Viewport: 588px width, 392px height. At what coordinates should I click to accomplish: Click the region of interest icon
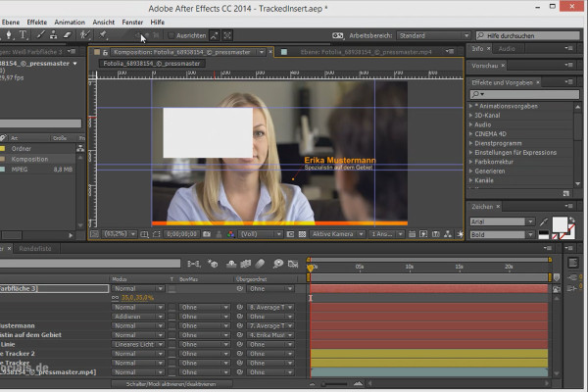click(x=290, y=234)
